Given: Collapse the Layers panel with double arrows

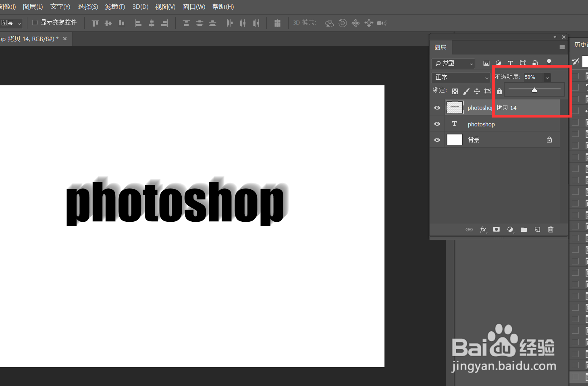Looking at the screenshot, I should click(x=555, y=37).
